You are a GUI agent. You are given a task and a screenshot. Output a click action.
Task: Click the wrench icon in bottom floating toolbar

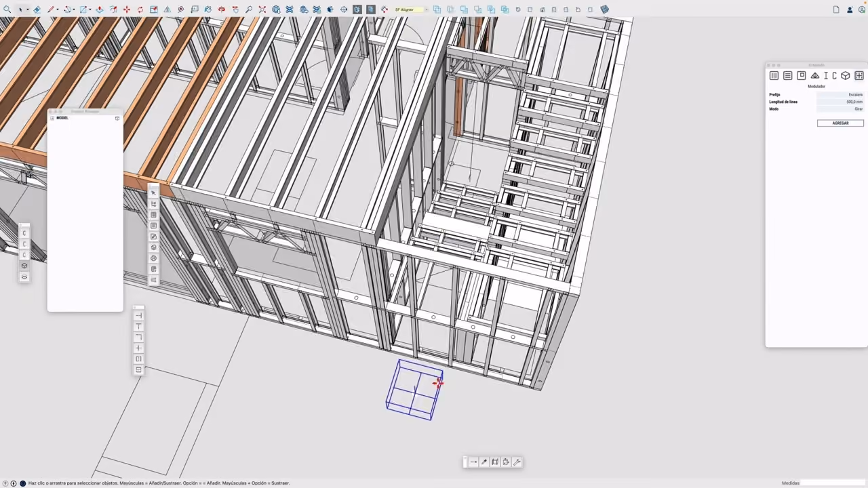(x=517, y=462)
